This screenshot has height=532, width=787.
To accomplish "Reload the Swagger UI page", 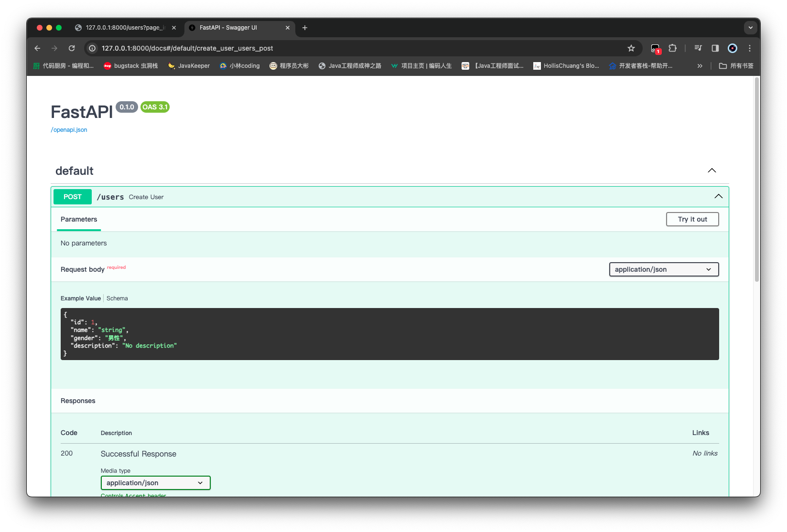I will 72,48.
